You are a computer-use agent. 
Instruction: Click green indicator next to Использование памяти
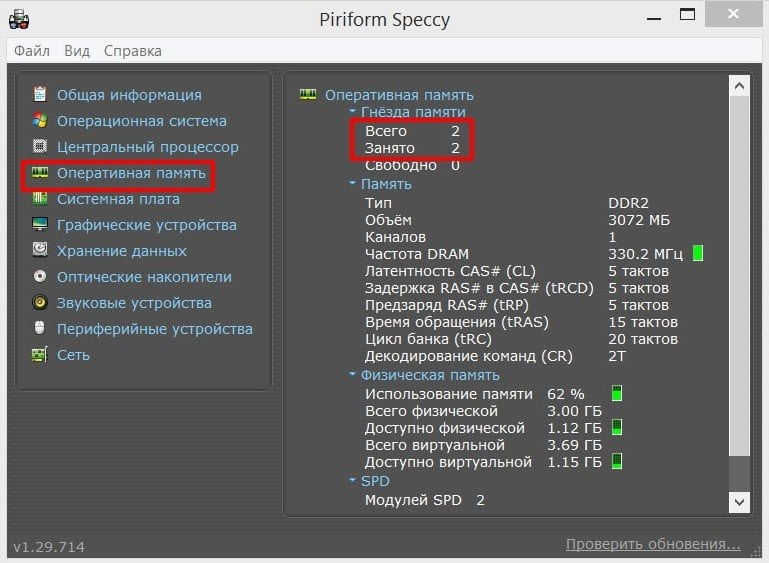[x=617, y=393]
